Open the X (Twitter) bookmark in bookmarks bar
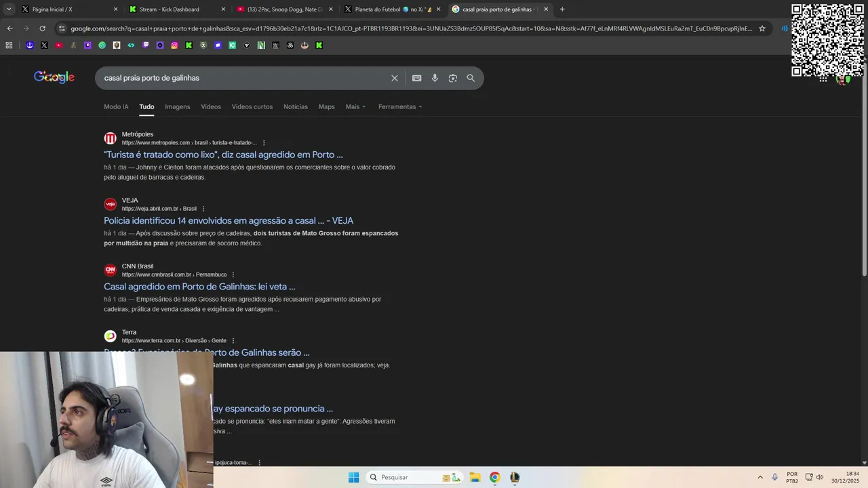Image resolution: width=868 pixels, height=488 pixels. point(44,45)
